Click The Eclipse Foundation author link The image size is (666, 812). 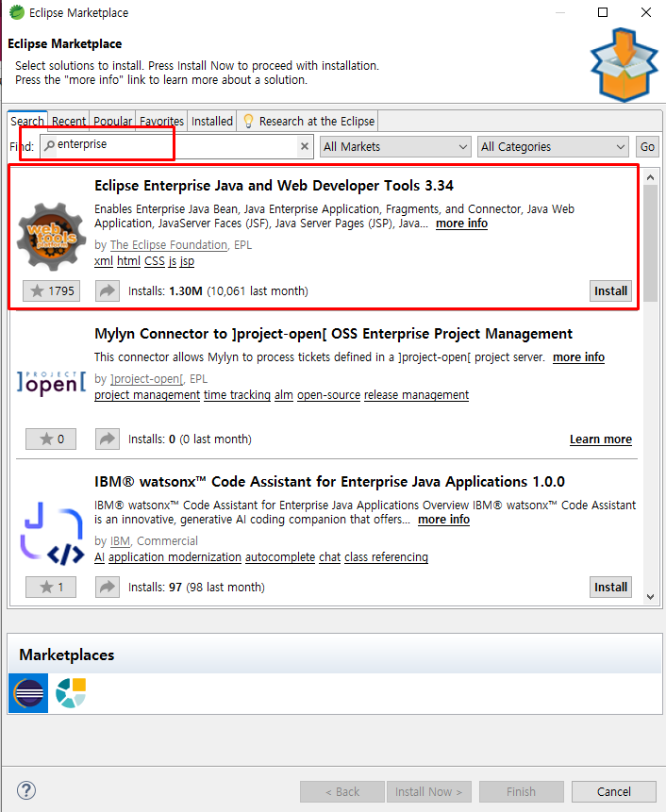169,245
